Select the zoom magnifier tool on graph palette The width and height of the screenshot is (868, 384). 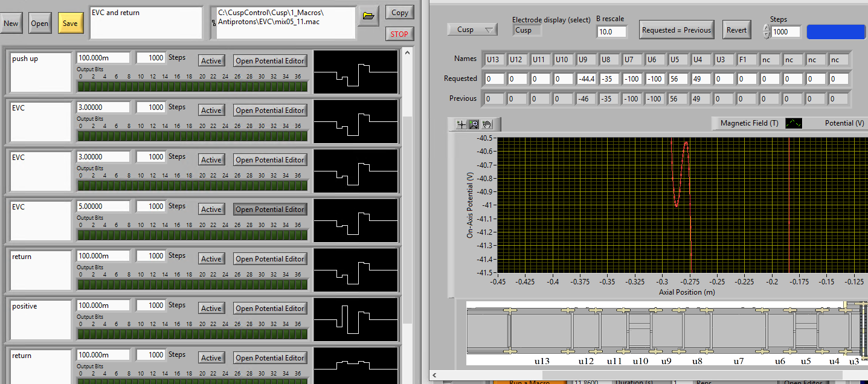(474, 124)
